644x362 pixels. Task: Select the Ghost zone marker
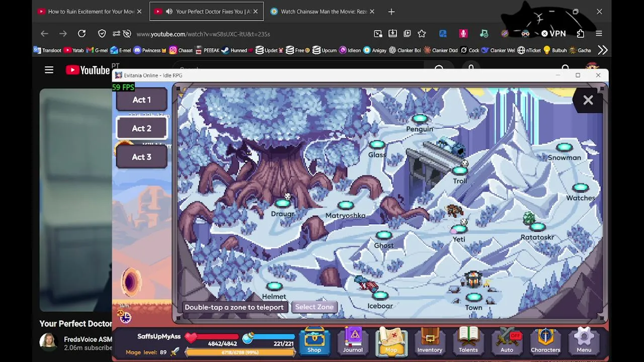click(384, 235)
